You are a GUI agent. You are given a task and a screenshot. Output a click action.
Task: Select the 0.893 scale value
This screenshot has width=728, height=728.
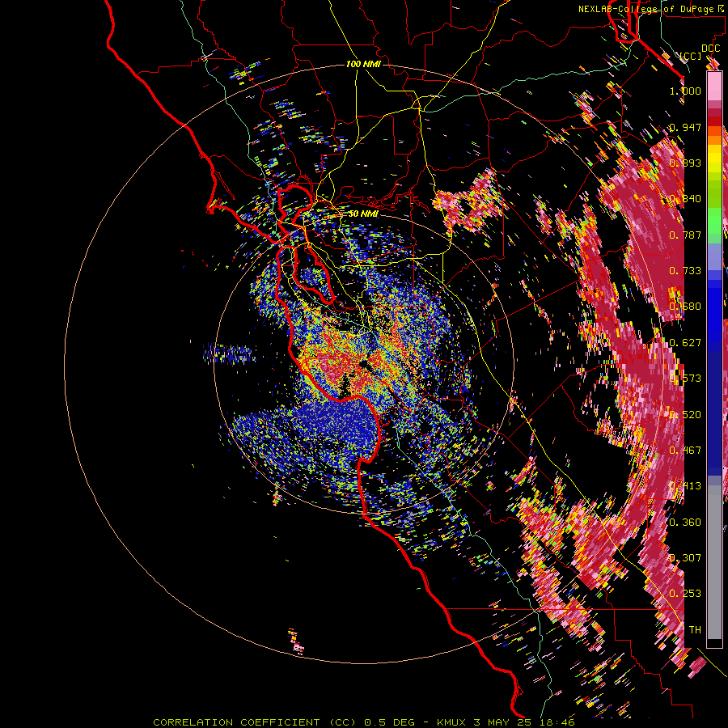[685, 163]
